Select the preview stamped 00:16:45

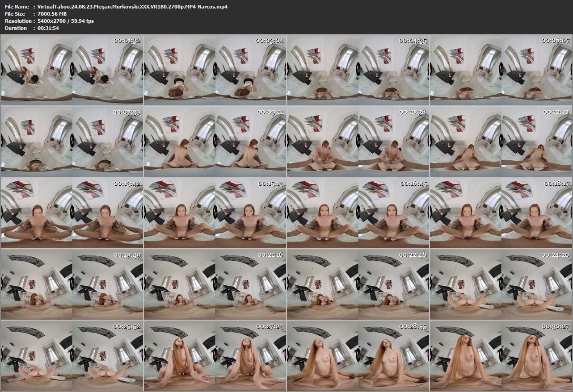pyautogui.click(x=358, y=213)
